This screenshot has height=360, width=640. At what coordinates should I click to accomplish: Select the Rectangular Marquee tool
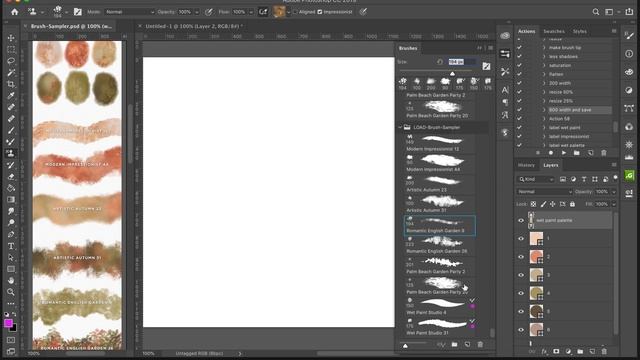click(x=11, y=49)
